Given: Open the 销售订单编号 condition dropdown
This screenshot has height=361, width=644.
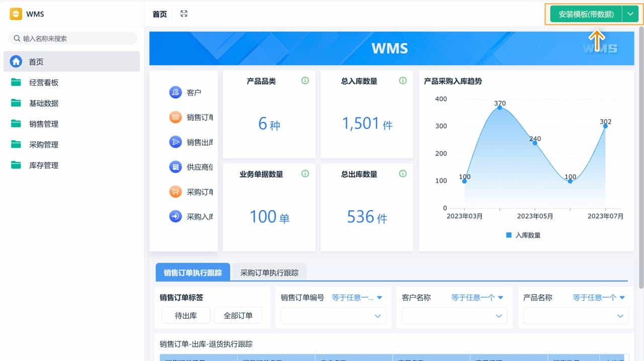Looking at the screenshot, I should pos(355,297).
